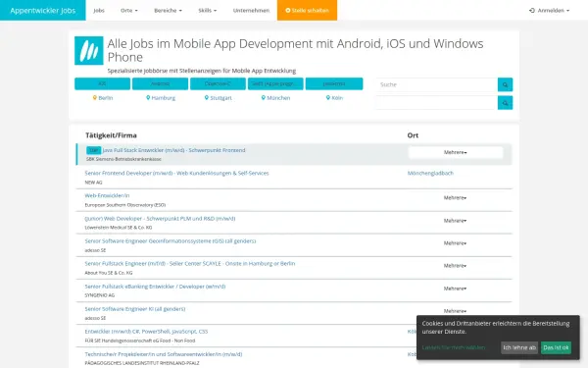Open Senior Fullstack Engineer Seller Center SCAYLE job
The image size is (588, 368).
pyautogui.click(x=190, y=264)
